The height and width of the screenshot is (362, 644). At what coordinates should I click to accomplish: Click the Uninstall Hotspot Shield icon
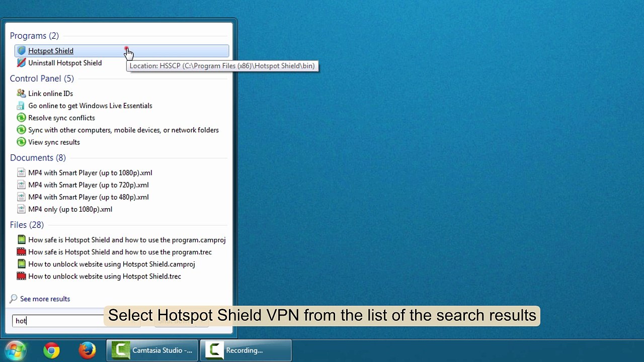(21, 63)
